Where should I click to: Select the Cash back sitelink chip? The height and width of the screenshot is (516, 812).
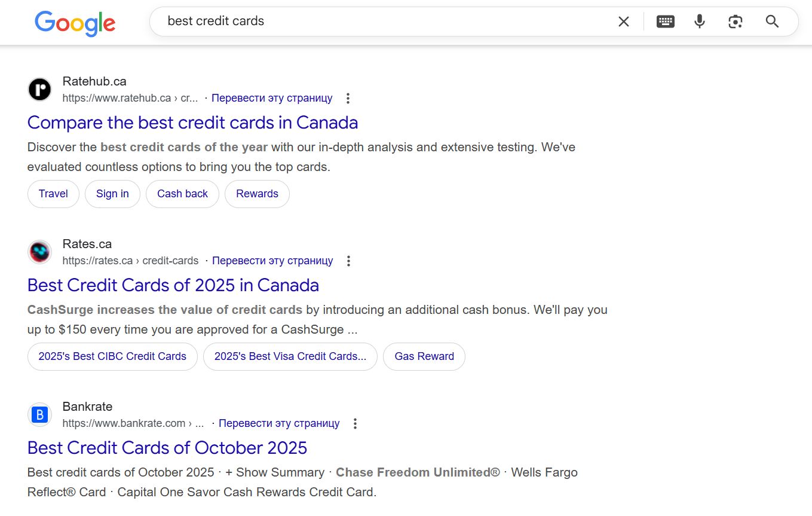pyautogui.click(x=182, y=194)
